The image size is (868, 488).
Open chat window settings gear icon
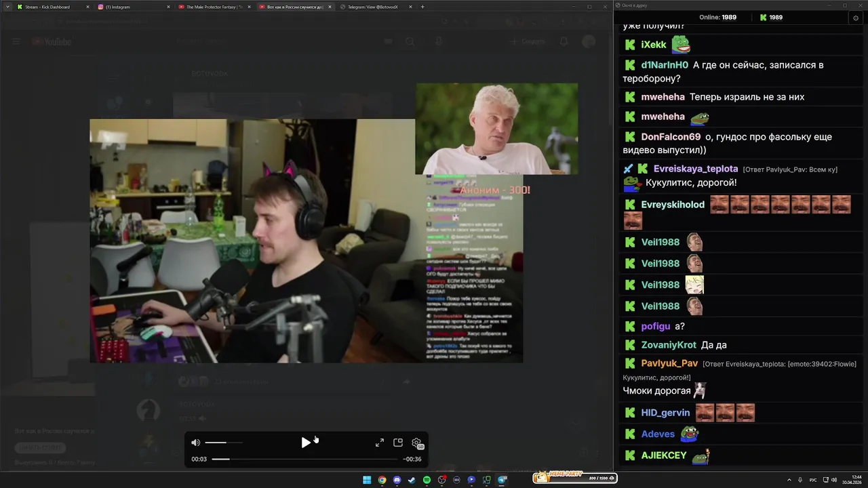856,18
